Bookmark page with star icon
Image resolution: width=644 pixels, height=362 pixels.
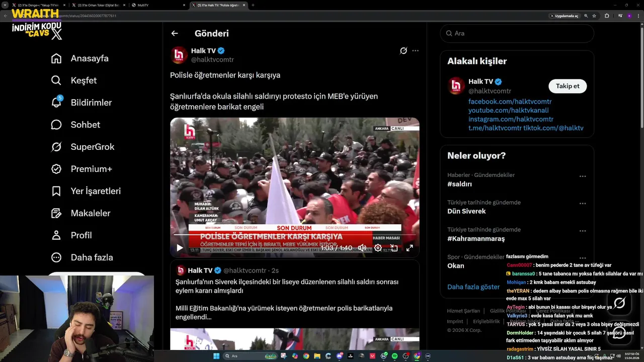594,16
